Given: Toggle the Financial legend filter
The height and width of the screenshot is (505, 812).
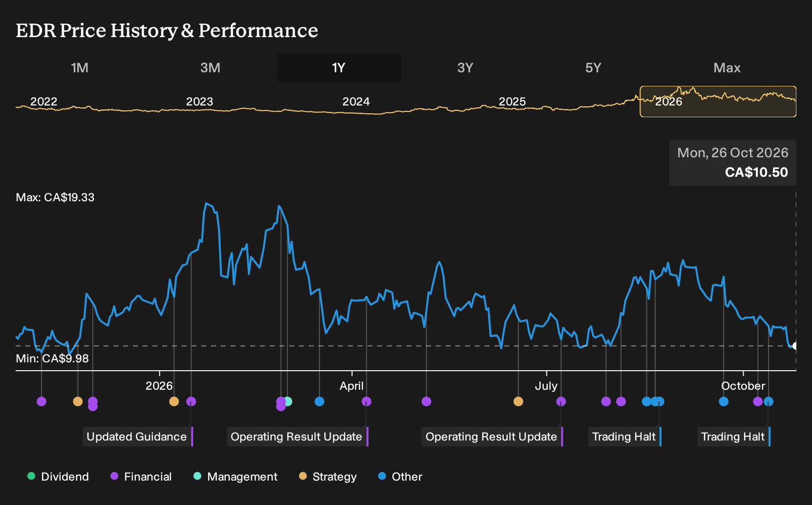Looking at the screenshot, I should [x=141, y=477].
